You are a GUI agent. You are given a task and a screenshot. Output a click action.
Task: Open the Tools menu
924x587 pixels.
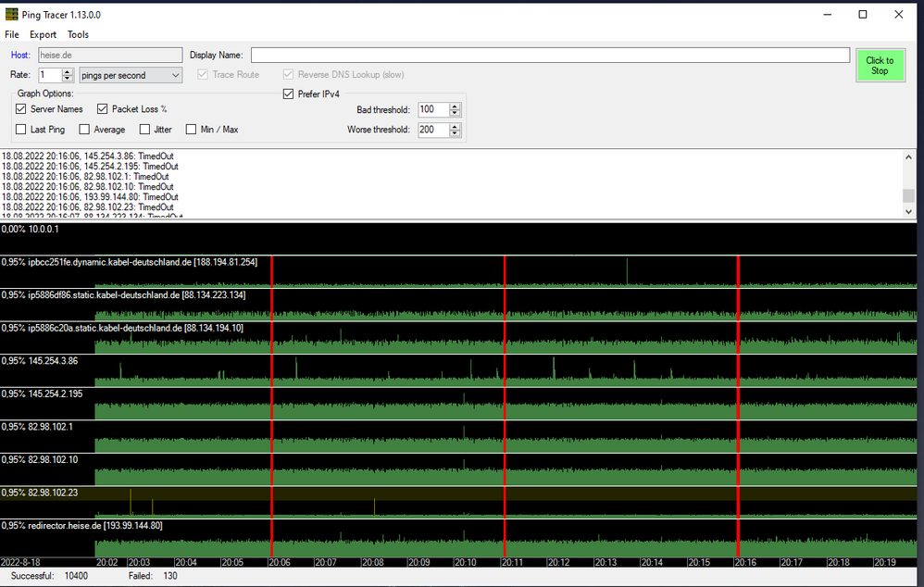coord(78,34)
